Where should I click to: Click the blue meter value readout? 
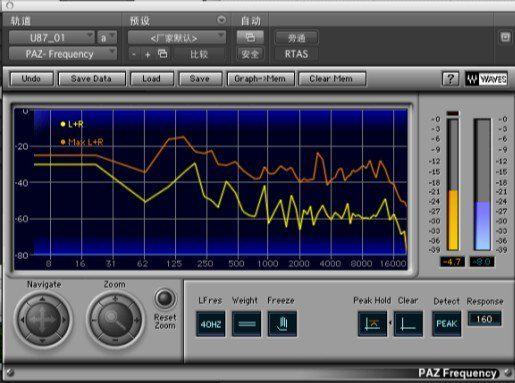point(482,262)
